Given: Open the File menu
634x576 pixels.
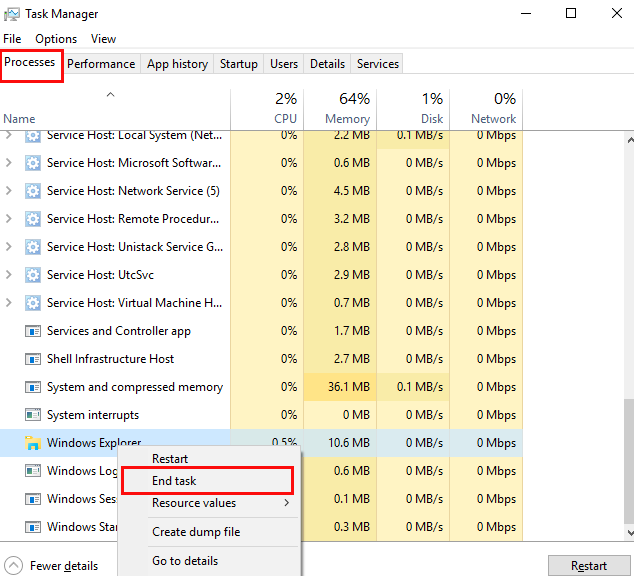Looking at the screenshot, I should coord(12,39).
